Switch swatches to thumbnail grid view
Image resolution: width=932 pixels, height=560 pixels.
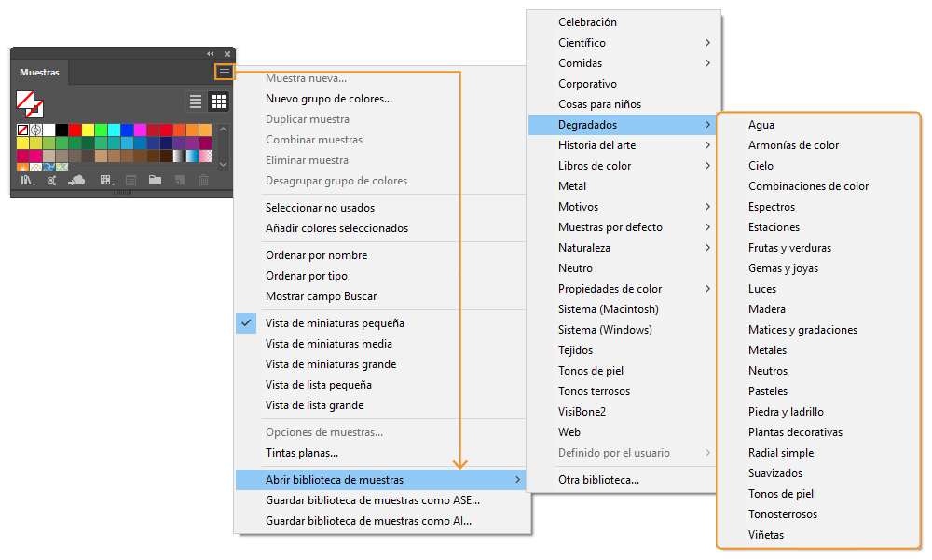point(219,102)
